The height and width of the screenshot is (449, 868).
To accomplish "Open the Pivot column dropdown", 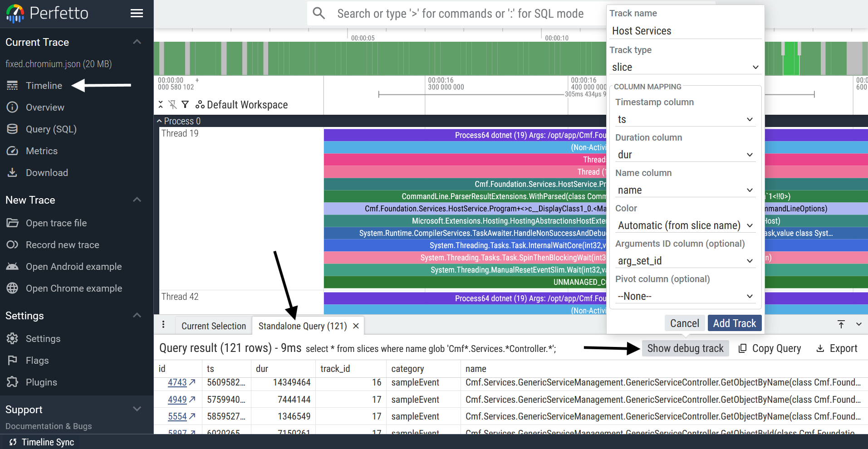I will click(x=684, y=296).
